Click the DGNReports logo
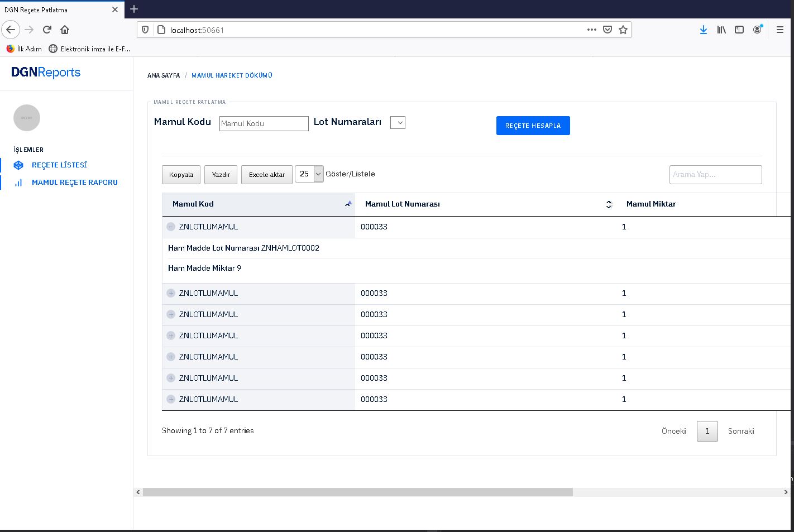The height and width of the screenshot is (532, 794). [46, 73]
